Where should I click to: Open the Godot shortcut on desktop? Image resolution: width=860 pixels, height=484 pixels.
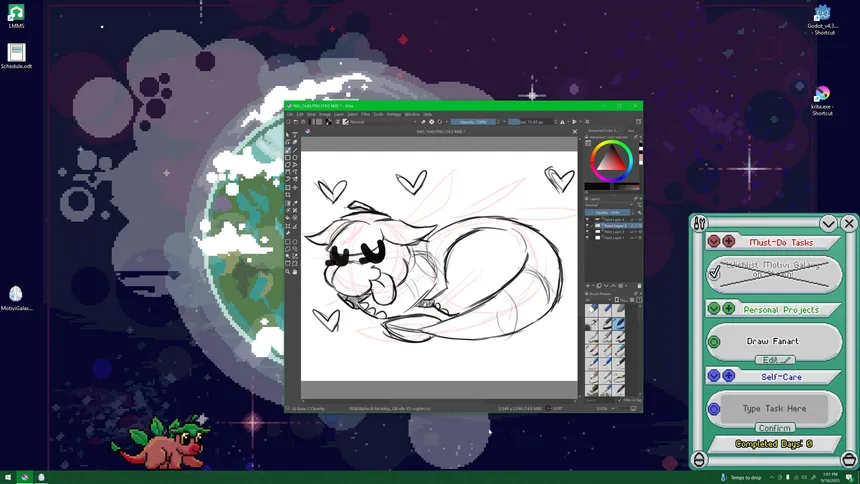[x=823, y=16]
